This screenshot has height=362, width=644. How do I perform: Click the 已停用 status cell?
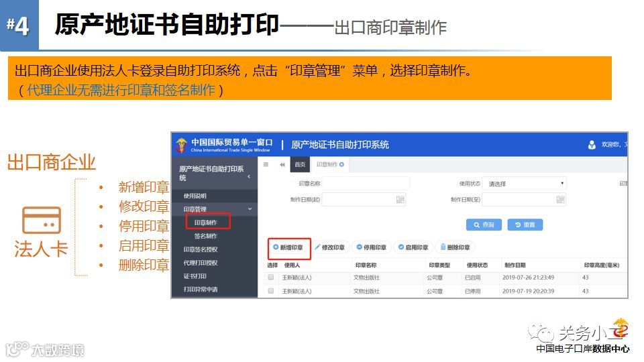click(x=473, y=291)
